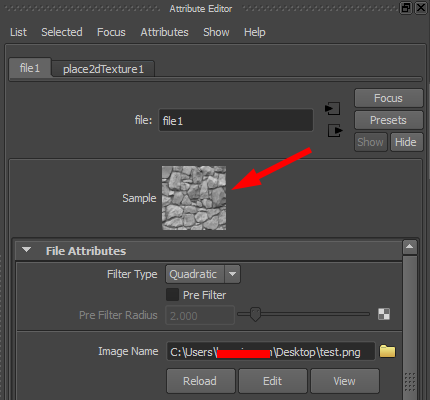Click the Hide button
Screen dimensions: 430x400
pyautogui.click(x=406, y=142)
